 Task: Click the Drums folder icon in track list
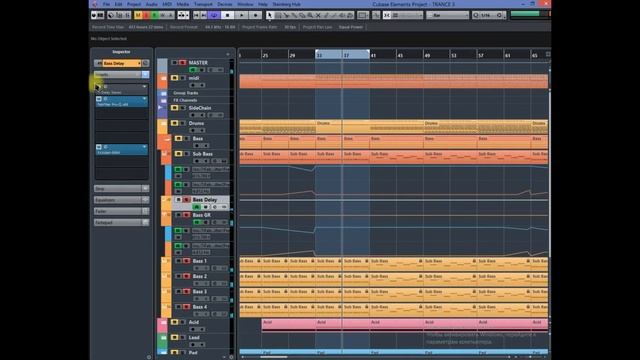(163, 124)
